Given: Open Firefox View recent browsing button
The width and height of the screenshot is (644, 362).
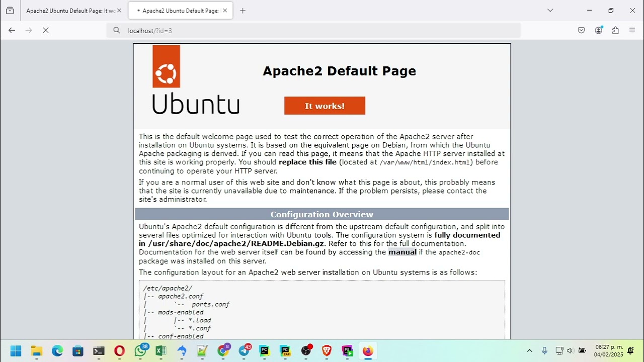Looking at the screenshot, I should tap(10, 11).
